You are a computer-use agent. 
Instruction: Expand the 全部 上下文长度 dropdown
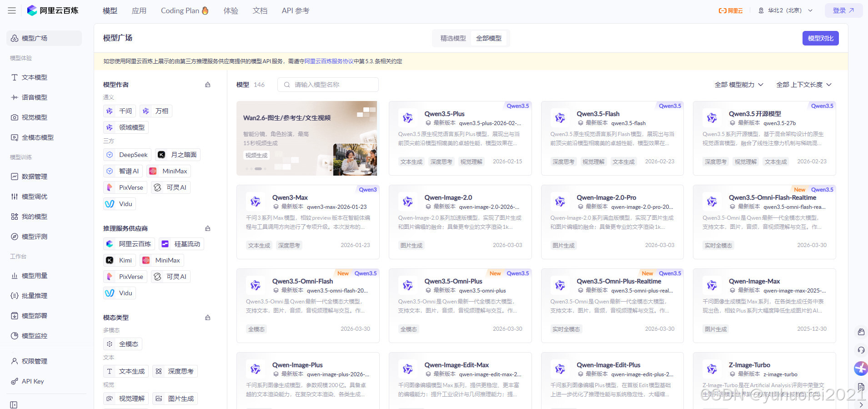(804, 85)
